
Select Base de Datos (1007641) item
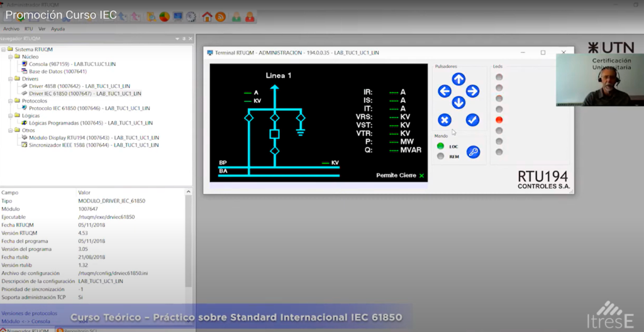pos(58,72)
